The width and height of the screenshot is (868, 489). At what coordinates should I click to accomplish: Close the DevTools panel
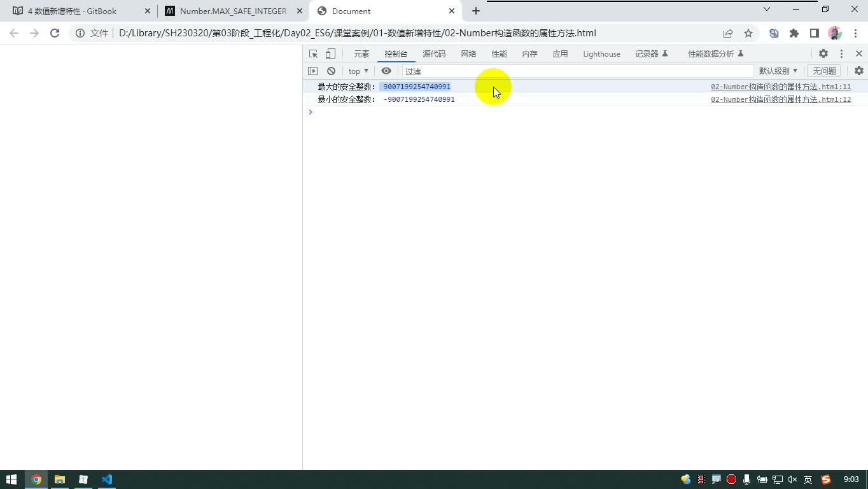pos(859,54)
